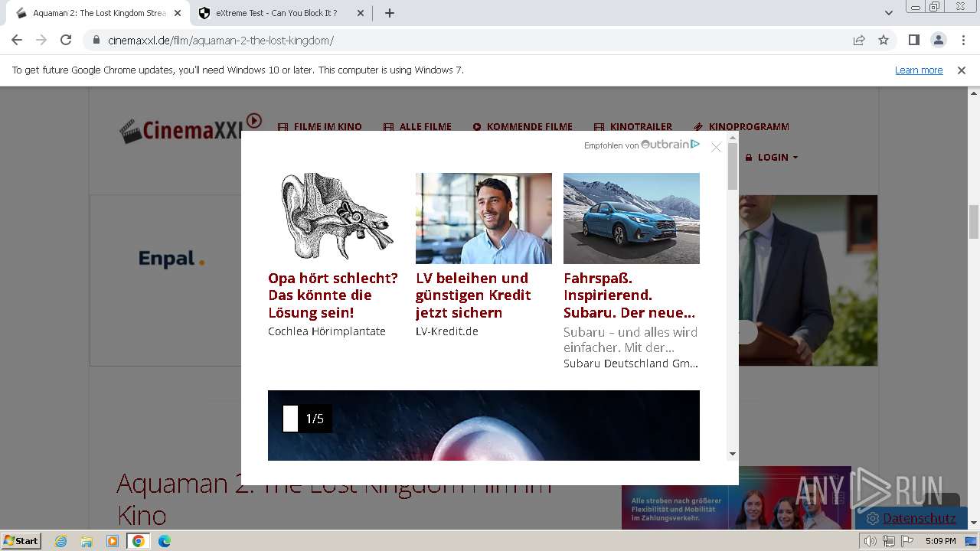Launch Internet Explorer from taskbar
Screen dimensions: 980x551
pos(61,541)
